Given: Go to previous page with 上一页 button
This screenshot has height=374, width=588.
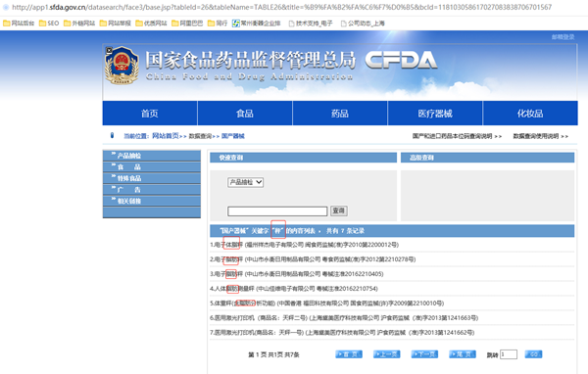Looking at the screenshot, I should [387, 354].
